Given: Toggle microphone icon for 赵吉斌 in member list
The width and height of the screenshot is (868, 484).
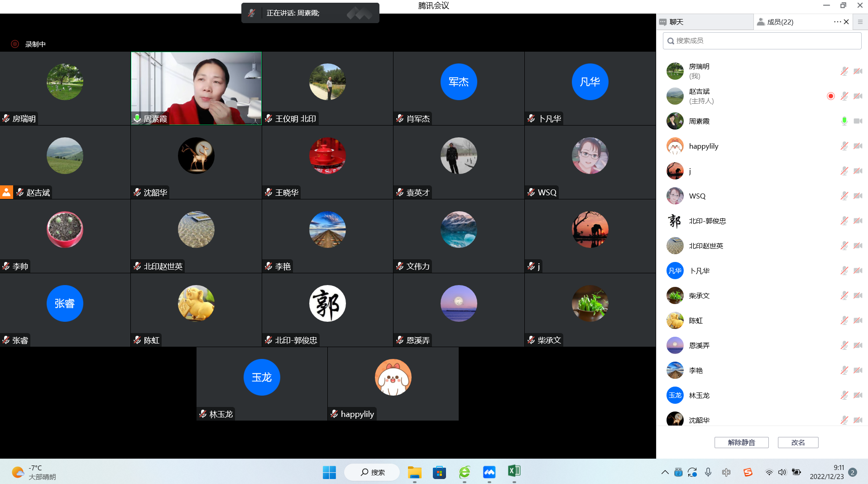Looking at the screenshot, I should (844, 96).
